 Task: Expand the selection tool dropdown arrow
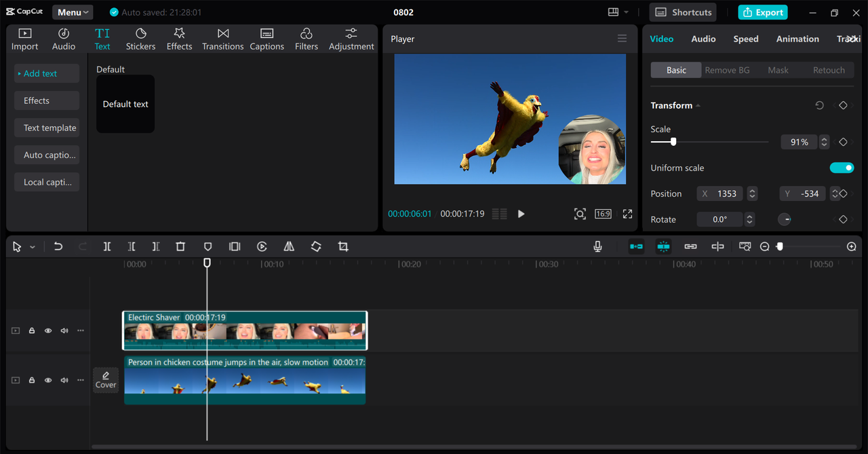(32, 247)
